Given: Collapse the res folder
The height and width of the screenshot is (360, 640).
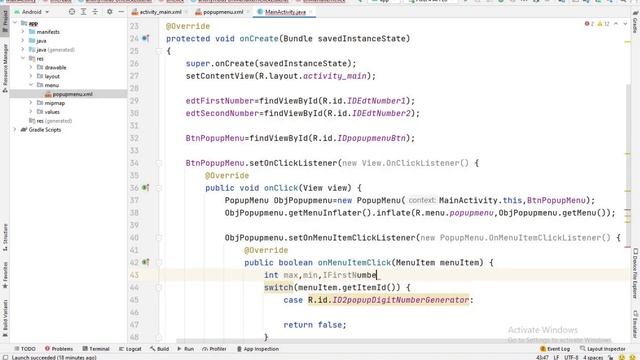Looking at the screenshot, I should pyautogui.click(x=23, y=59).
